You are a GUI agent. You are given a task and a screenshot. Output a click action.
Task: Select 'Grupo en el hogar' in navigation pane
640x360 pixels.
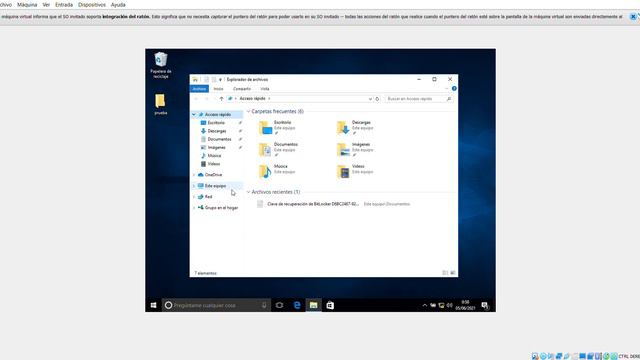coord(221,208)
